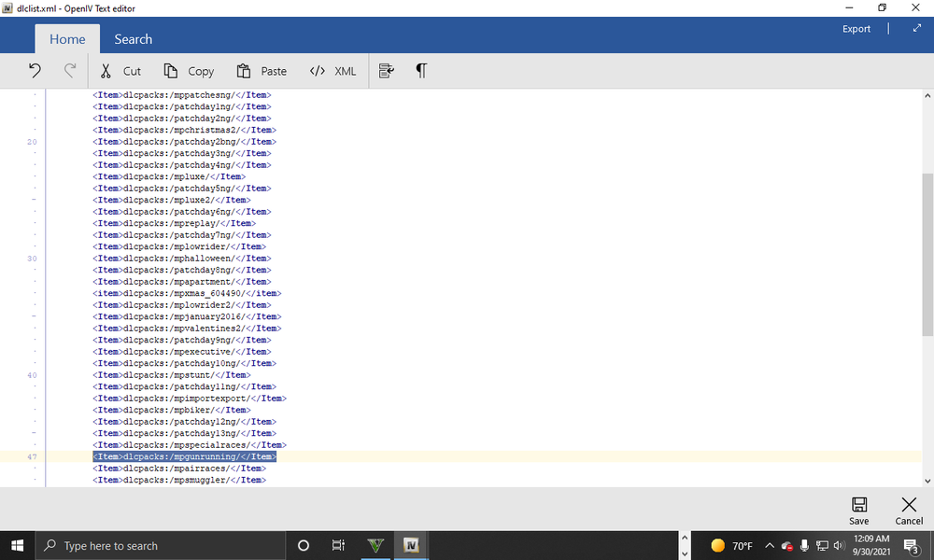Collapse the code fold near line 23
Viewport: 934px width, 560px height.
[x=34, y=200]
